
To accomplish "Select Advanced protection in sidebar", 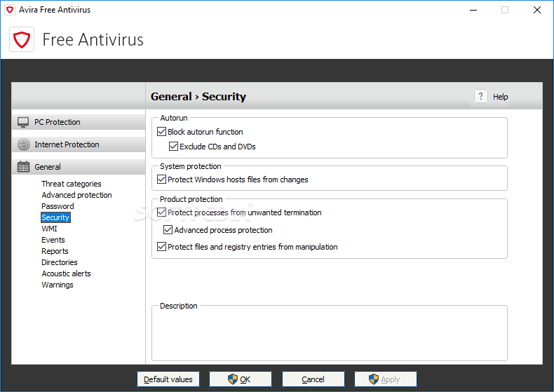I will coord(76,195).
